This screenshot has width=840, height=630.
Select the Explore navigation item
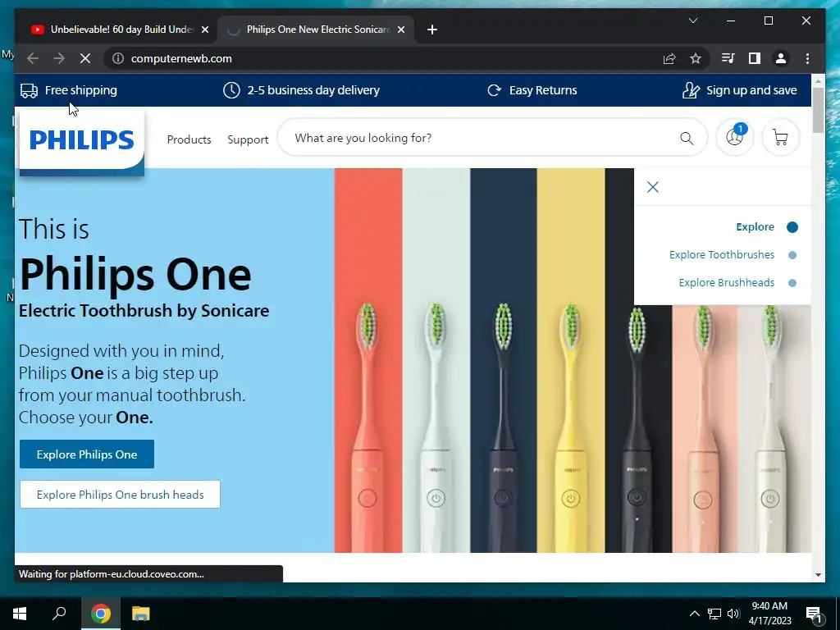click(755, 226)
